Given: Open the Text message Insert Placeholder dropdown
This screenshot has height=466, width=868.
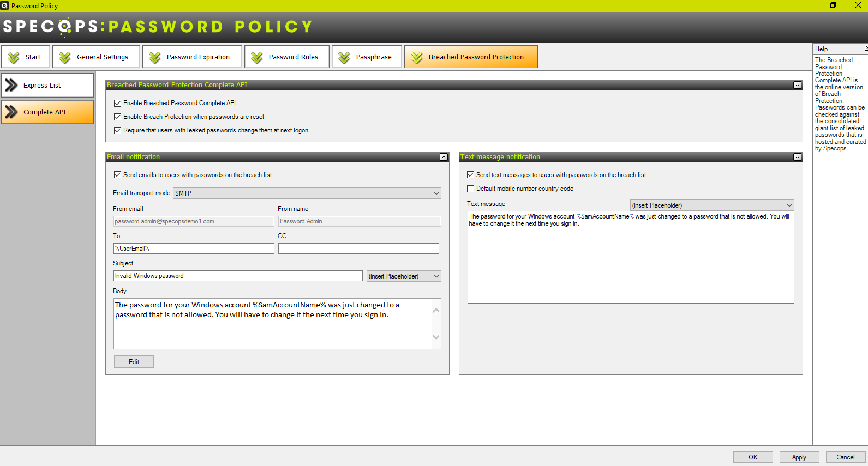Looking at the screenshot, I should [712, 205].
